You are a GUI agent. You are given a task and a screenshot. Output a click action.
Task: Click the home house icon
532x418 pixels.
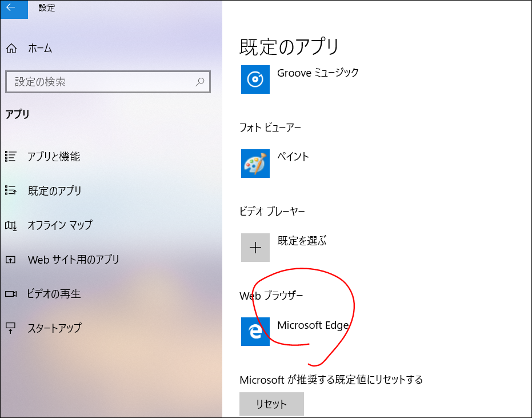11,49
